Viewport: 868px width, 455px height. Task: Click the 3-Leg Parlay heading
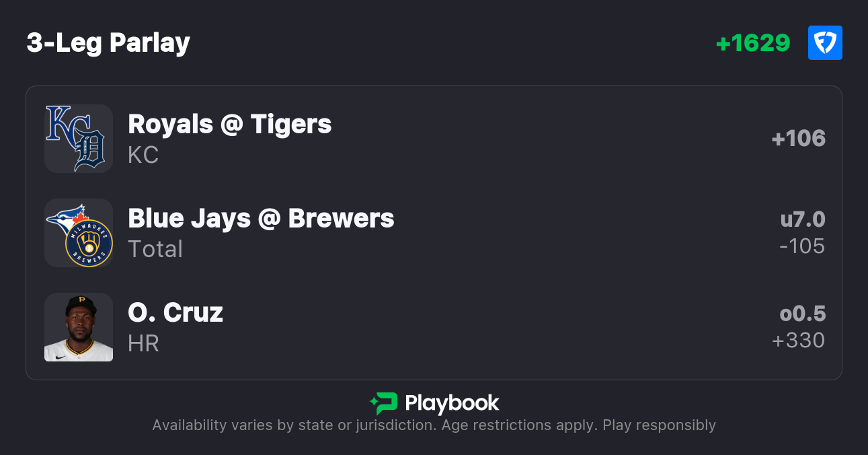click(108, 43)
